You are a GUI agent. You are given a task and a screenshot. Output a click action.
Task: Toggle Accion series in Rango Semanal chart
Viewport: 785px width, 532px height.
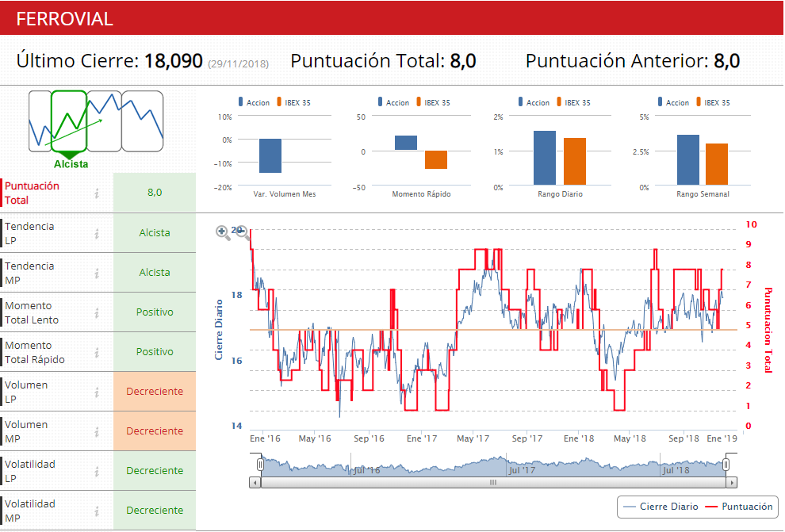pyautogui.click(x=674, y=102)
